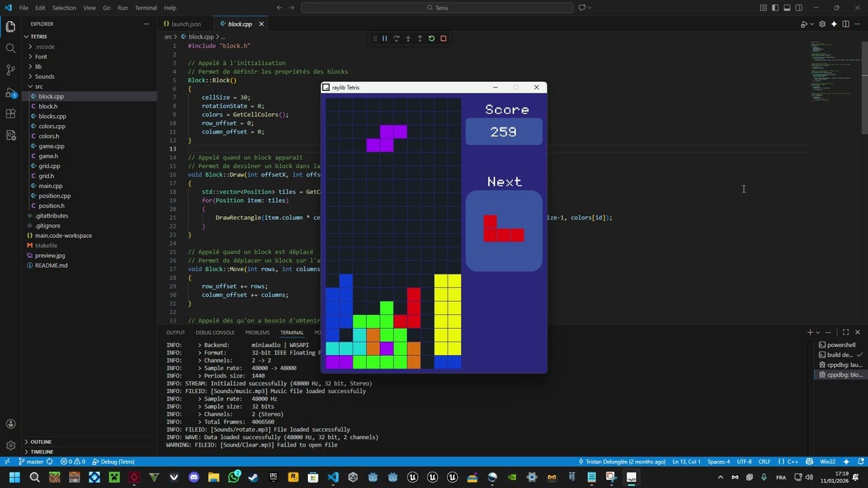Toggle the bottom panel visibility
868x488 pixels.
pyautogui.click(x=787, y=8)
